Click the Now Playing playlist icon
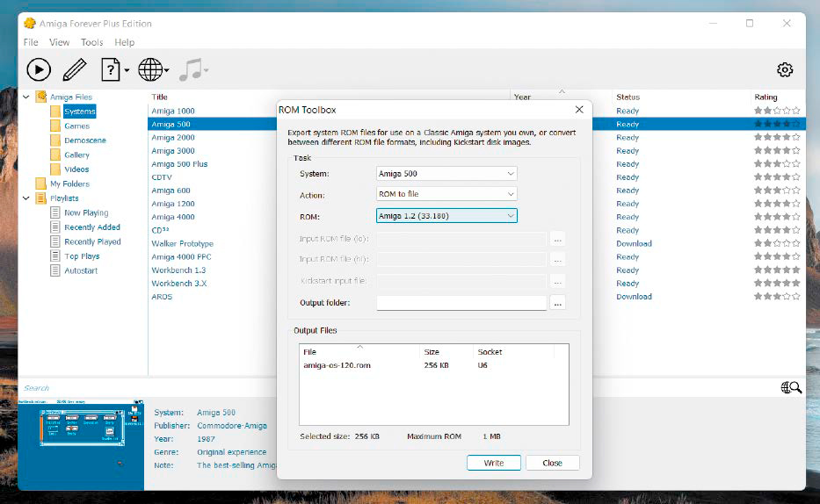 click(54, 212)
